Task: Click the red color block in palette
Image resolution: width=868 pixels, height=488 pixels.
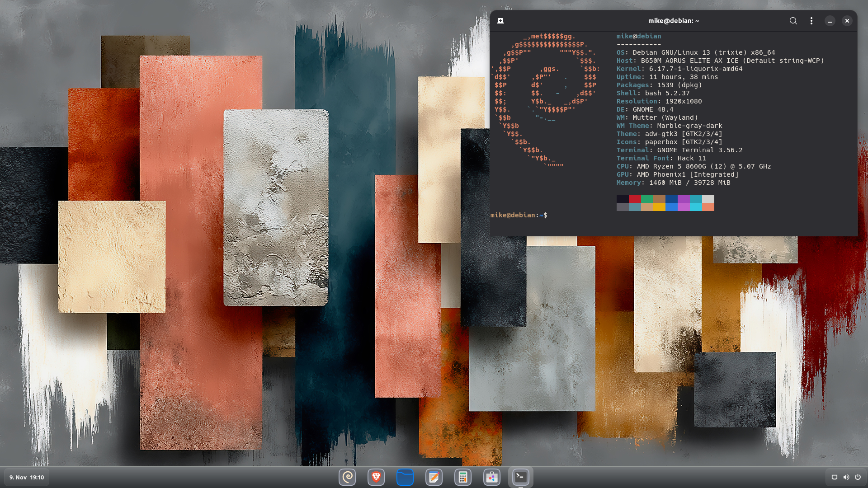Action: [x=635, y=199]
